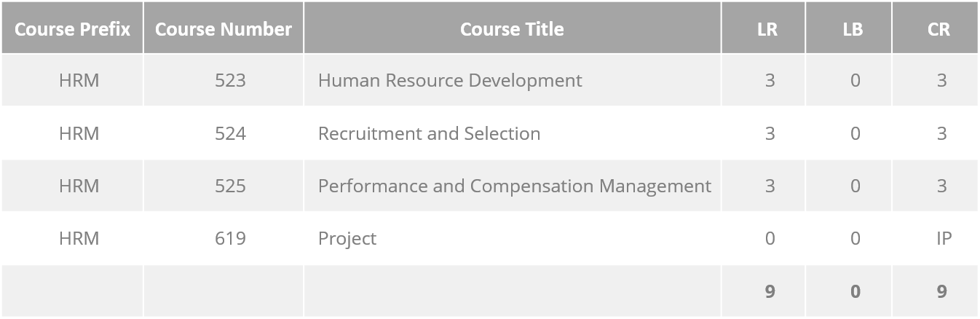Viewport: 980px width, 319px height.
Task: Select the HRM prefix in the 619 row
Action: pyautogui.click(x=79, y=239)
